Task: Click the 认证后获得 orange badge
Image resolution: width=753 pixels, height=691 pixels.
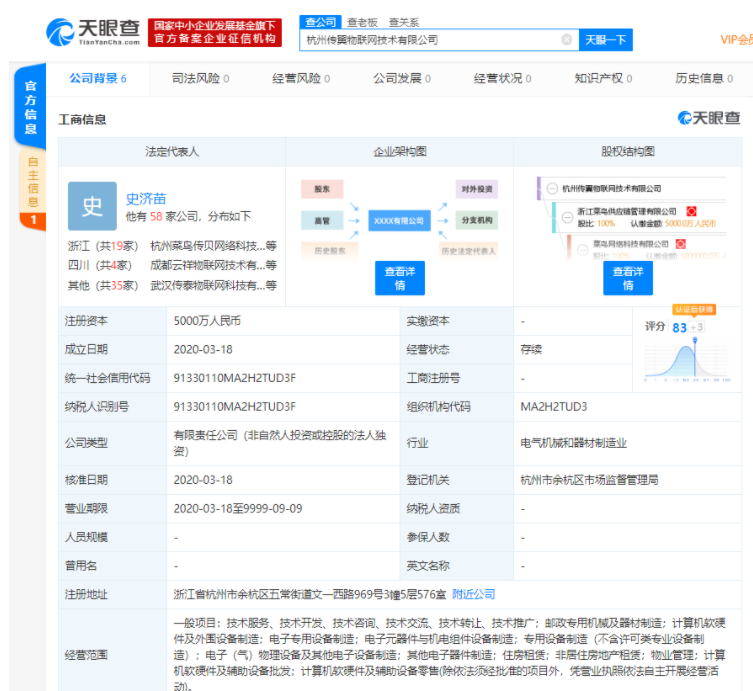Action: coord(695,310)
